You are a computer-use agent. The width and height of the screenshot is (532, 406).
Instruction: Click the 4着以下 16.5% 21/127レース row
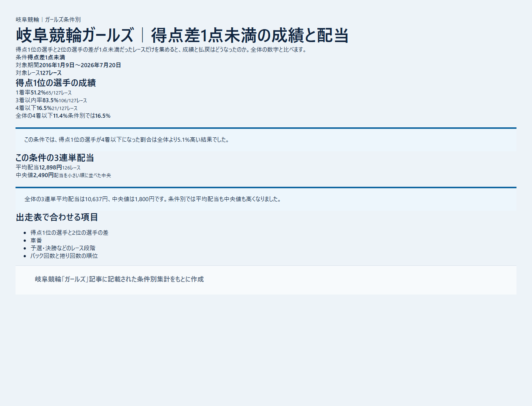point(47,108)
